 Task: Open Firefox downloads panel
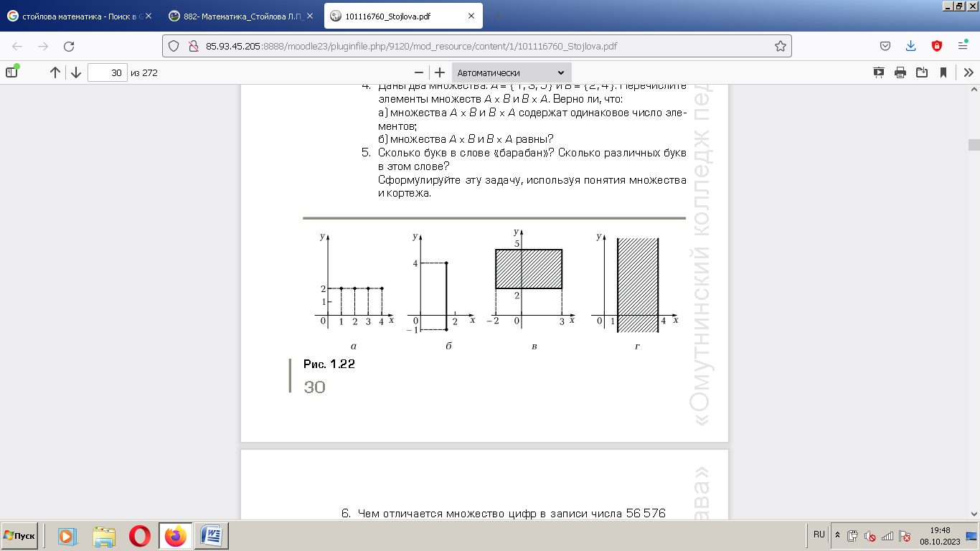pos(910,46)
